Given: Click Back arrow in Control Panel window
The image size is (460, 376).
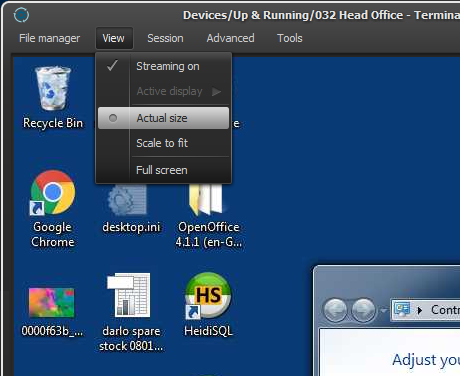Looking at the screenshot, I should pyautogui.click(x=335, y=310).
